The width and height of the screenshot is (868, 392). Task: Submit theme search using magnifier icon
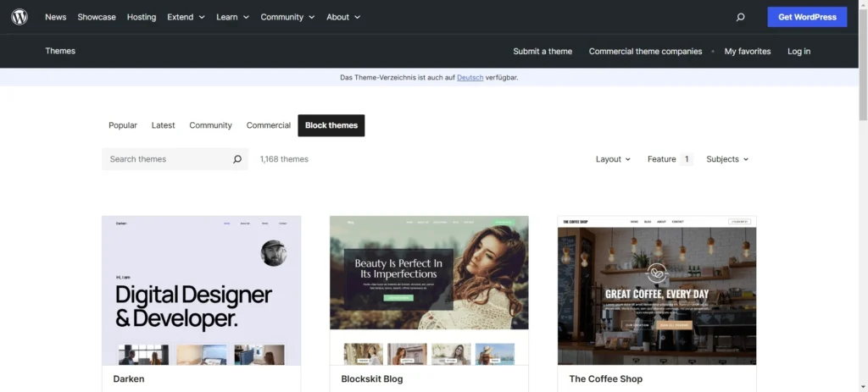237,159
